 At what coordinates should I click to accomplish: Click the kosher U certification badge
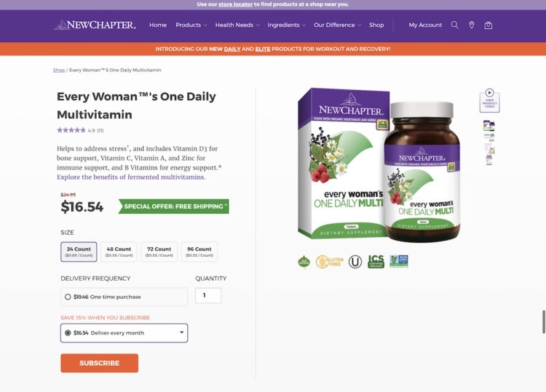(x=355, y=262)
